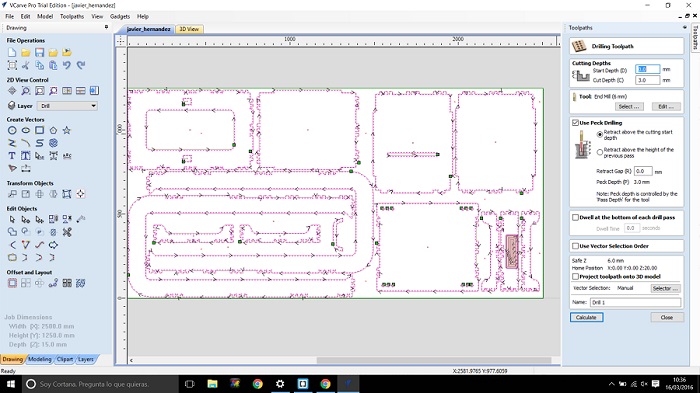
Task: Select the Draw polyline tool
Action: tap(12, 143)
